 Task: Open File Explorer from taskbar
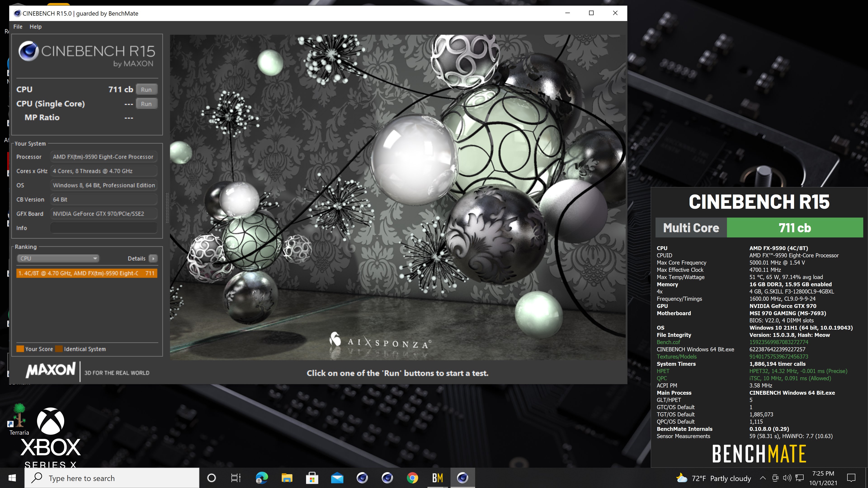(287, 478)
